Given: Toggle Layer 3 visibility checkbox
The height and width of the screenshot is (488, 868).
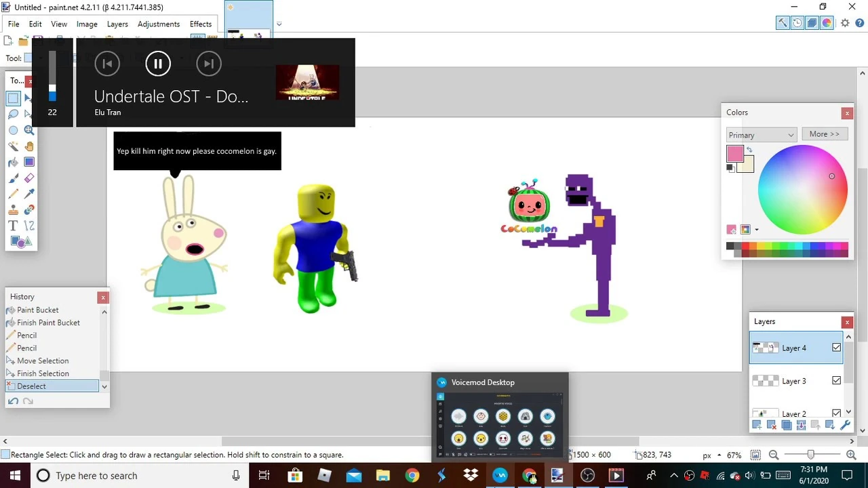Looking at the screenshot, I should [x=836, y=381].
